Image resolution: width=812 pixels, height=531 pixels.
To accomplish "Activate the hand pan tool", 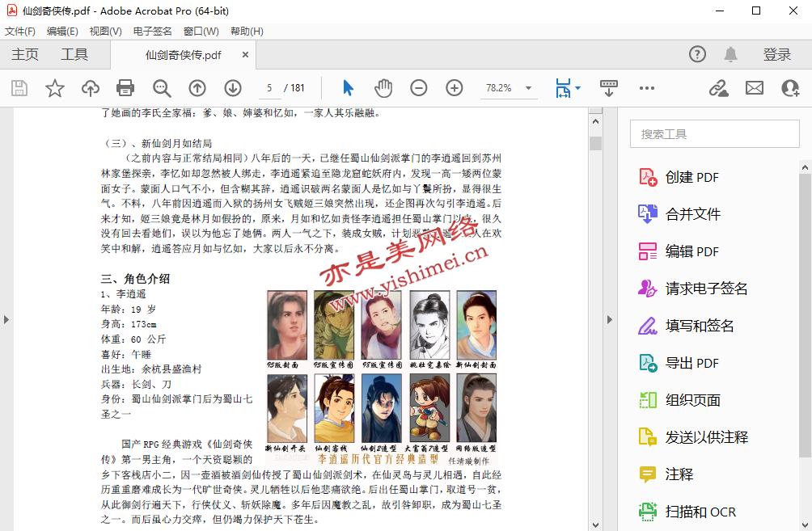I will coord(383,88).
